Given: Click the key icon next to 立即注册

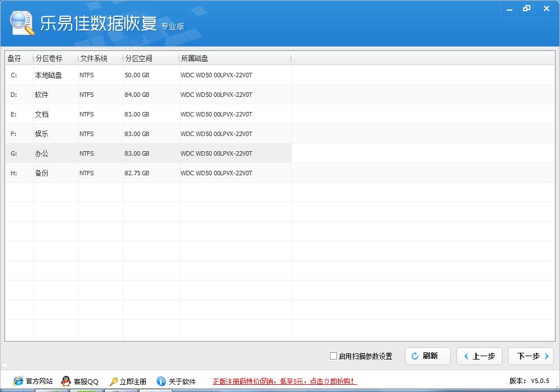Looking at the screenshot, I should click(113, 381).
